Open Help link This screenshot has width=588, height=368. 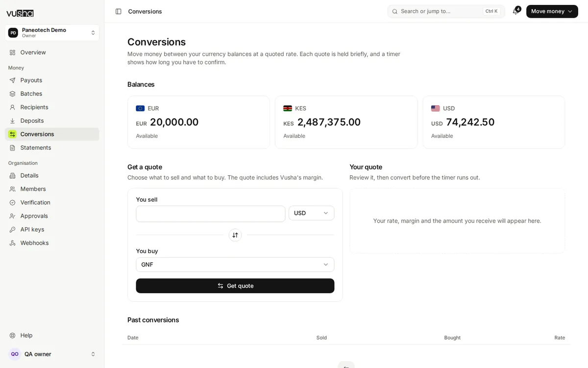52,336
